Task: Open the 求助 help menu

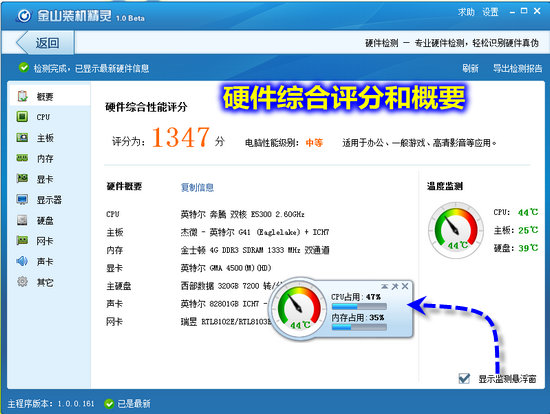Action: click(466, 12)
